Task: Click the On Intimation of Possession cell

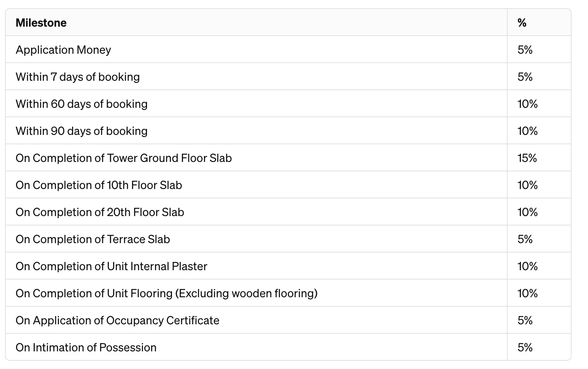Action: (x=86, y=348)
